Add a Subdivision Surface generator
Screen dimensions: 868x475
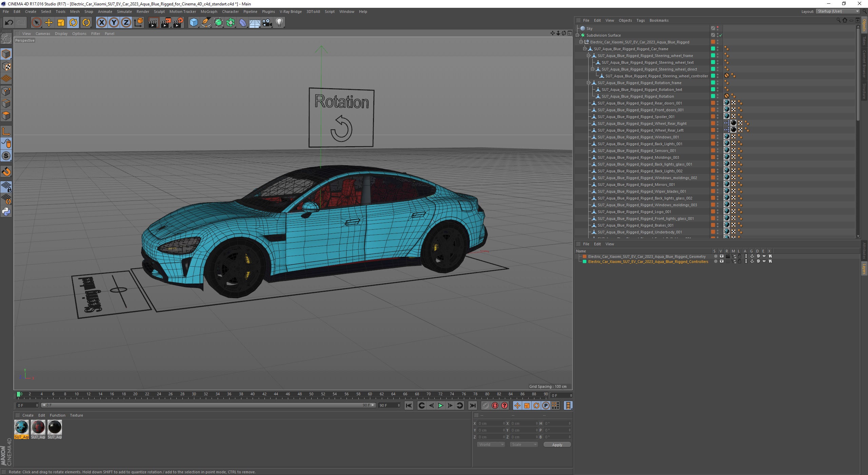point(218,23)
